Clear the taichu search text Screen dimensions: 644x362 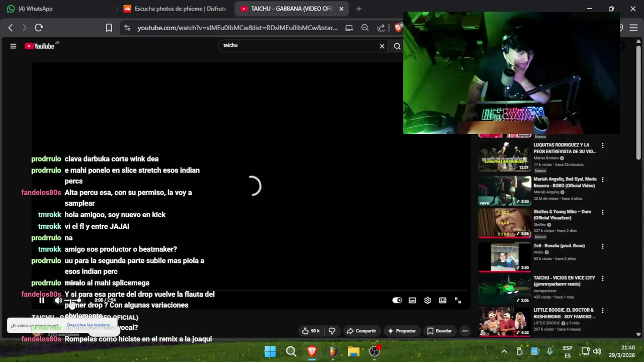tap(382, 46)
